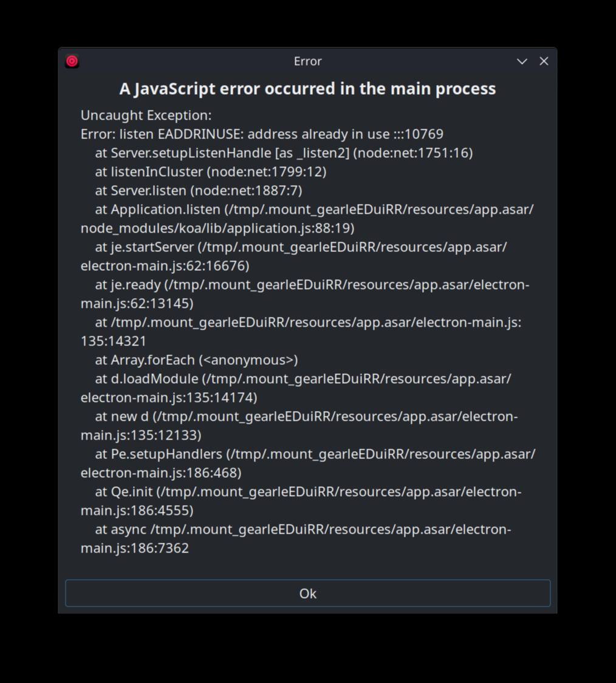616x683 pixels.
Task: Click the "JavaScript error occurred" heading
Action: pyautogui.click(x=307, y=89)
